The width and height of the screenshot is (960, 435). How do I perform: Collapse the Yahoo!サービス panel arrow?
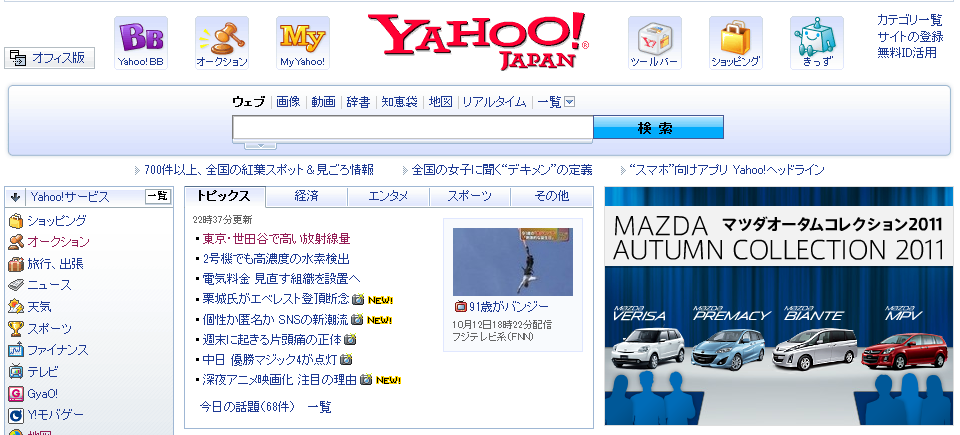tap(16, 197)
